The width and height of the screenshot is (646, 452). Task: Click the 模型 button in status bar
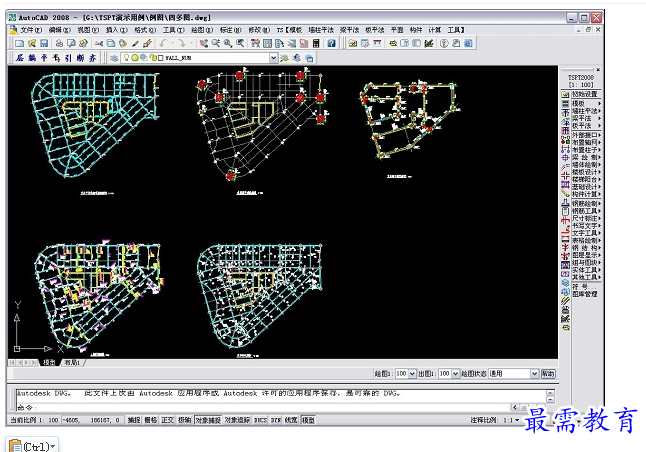308,420
